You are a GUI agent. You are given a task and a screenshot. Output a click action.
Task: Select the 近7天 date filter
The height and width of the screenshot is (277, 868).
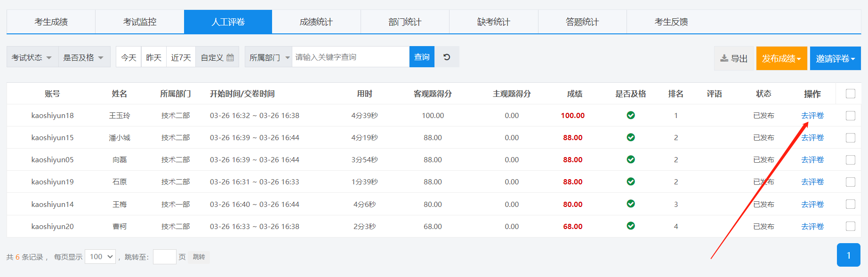(x=181, y=57)
